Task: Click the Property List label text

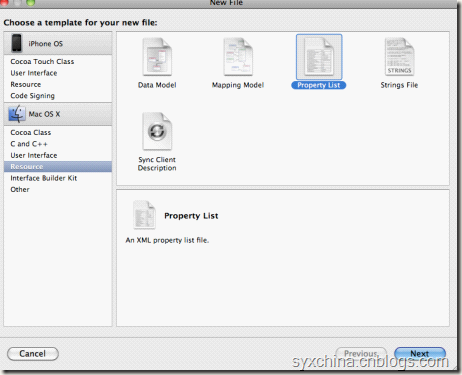Action: 319,85
